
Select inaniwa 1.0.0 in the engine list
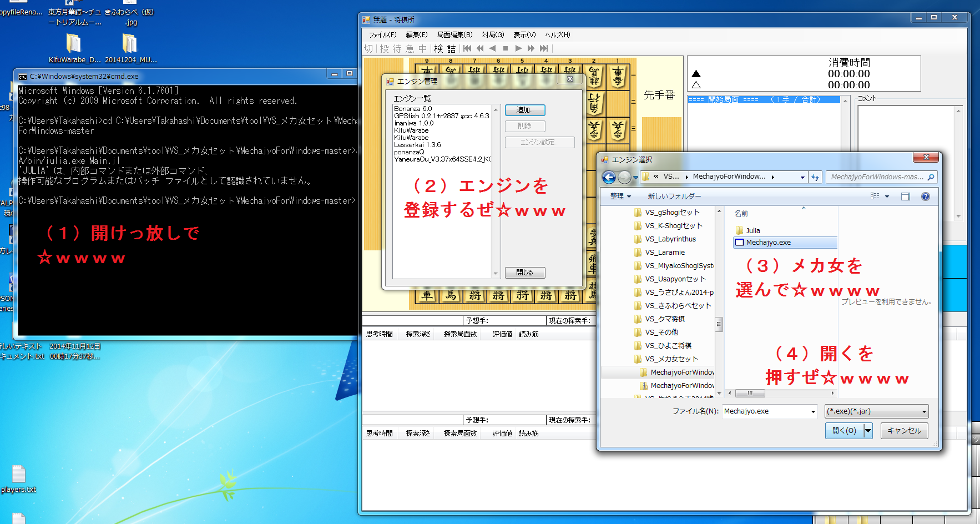[414, 123]
